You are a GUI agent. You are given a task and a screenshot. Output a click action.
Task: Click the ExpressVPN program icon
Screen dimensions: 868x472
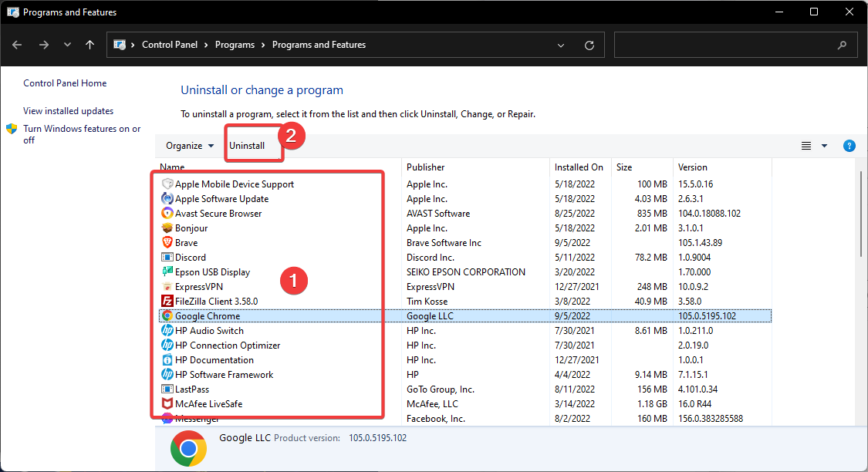point(167,287)
